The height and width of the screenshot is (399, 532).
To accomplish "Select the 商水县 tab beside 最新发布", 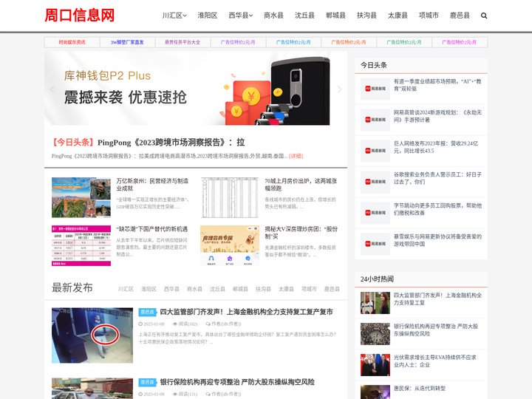I will coord(194,289).
